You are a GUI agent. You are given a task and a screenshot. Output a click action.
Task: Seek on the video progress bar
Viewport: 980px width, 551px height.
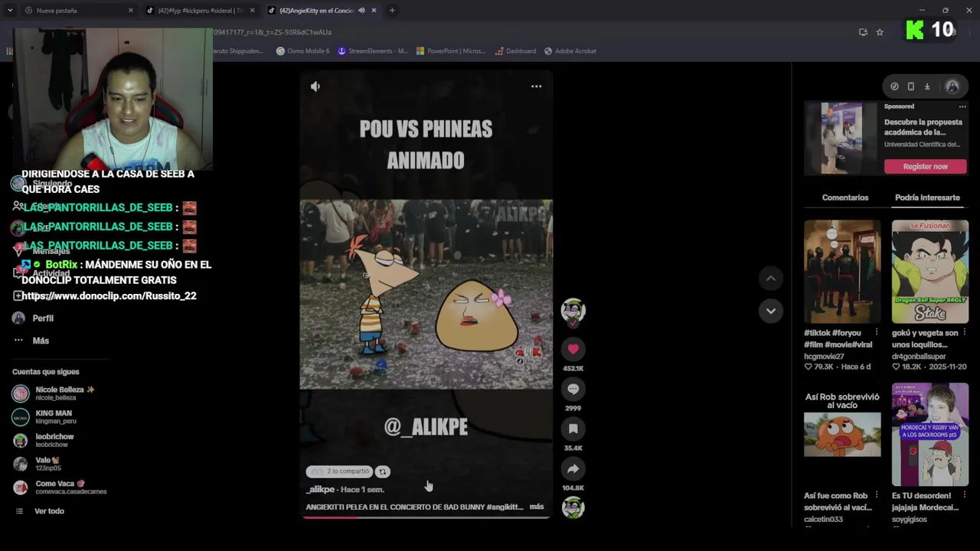click(426, 517)
